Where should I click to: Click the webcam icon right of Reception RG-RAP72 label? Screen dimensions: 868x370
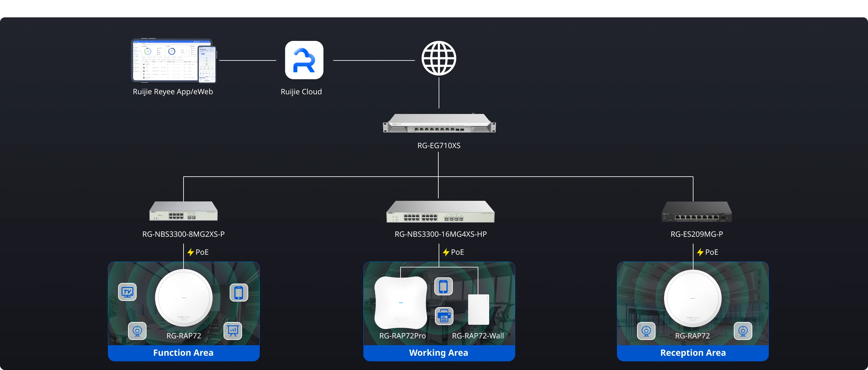click(743, 331)
